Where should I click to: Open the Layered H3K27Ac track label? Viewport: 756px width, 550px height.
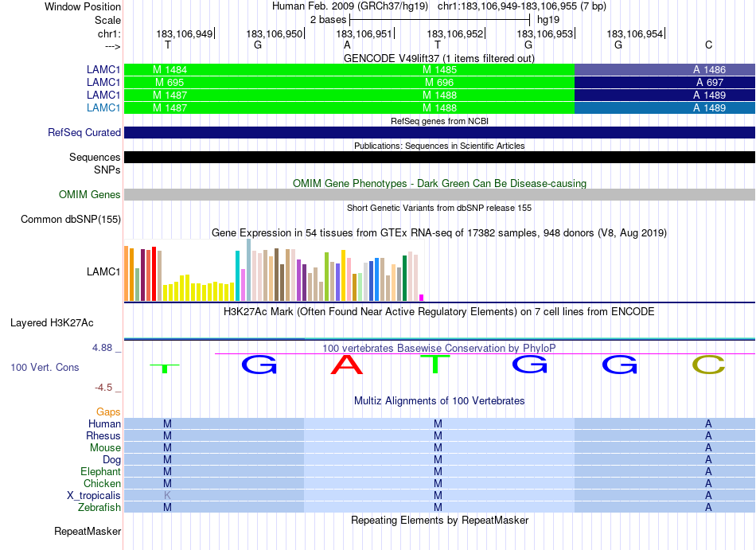click(x=52, y=322)
